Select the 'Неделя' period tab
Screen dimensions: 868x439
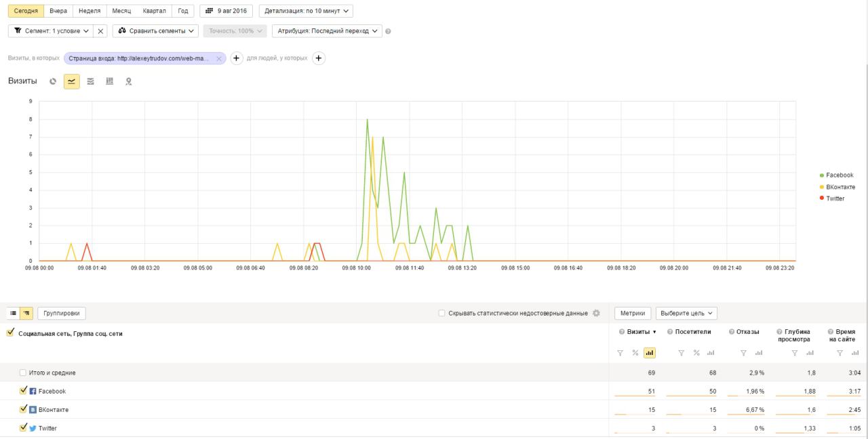(90, 11)
